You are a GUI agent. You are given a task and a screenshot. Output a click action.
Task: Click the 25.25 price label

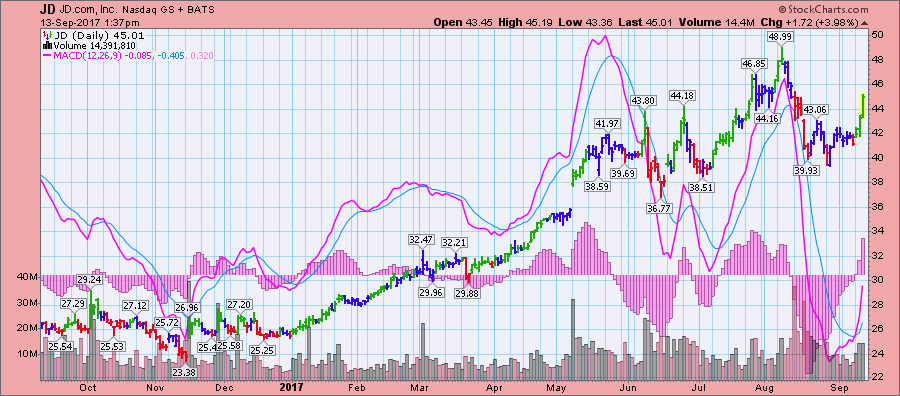click(x=263, y=351)
